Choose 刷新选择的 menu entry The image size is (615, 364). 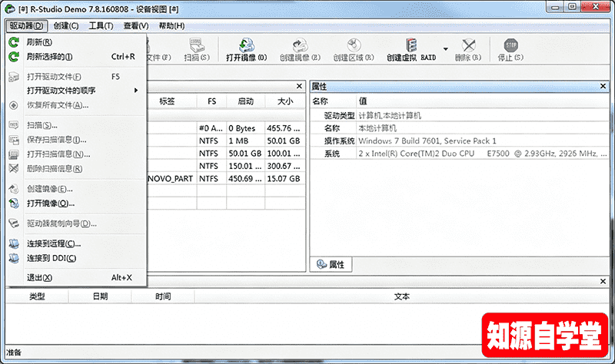[76, 57]
